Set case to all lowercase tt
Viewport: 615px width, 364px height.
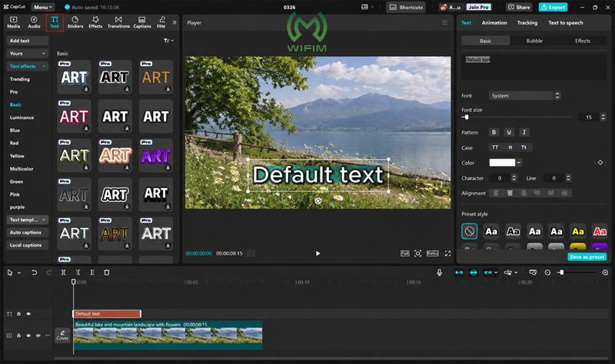point(510,147)
